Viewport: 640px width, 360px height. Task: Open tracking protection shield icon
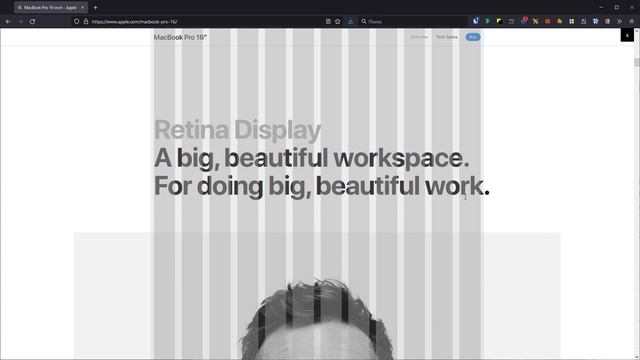tap(76, 22)
